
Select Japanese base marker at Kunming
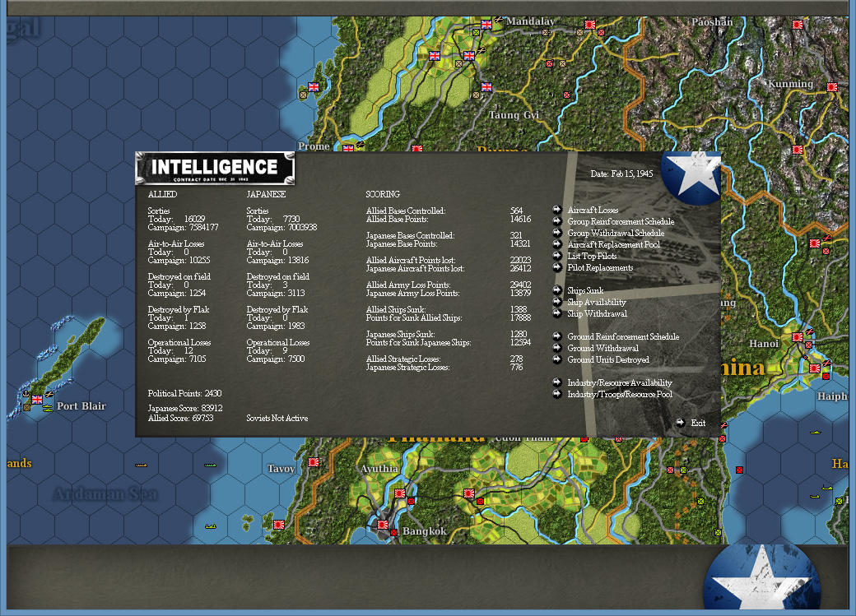832,87
